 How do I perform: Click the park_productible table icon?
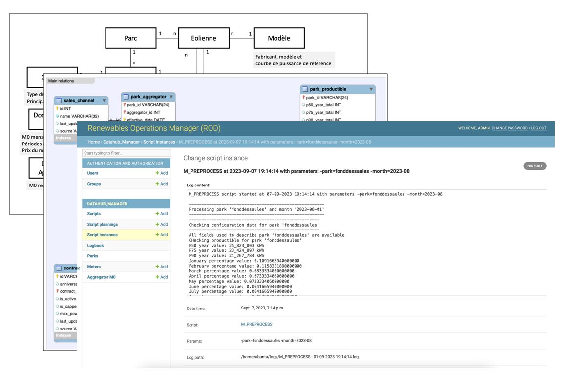pyautogui.click(x=305, y=89)
